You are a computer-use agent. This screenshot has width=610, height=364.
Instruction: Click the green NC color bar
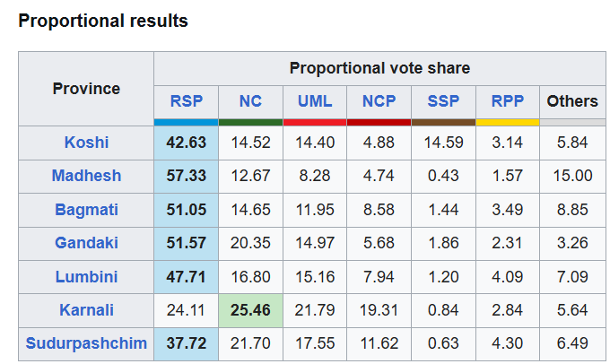250,122
